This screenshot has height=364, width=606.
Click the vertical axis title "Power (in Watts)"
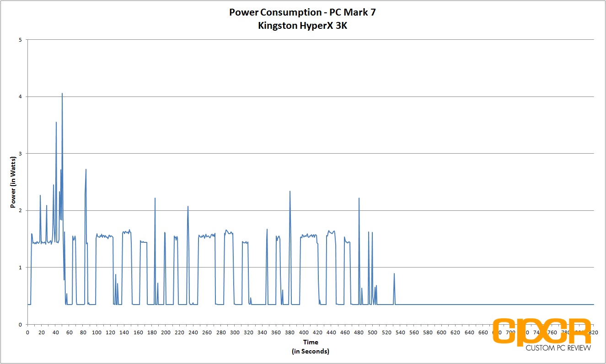13,182
